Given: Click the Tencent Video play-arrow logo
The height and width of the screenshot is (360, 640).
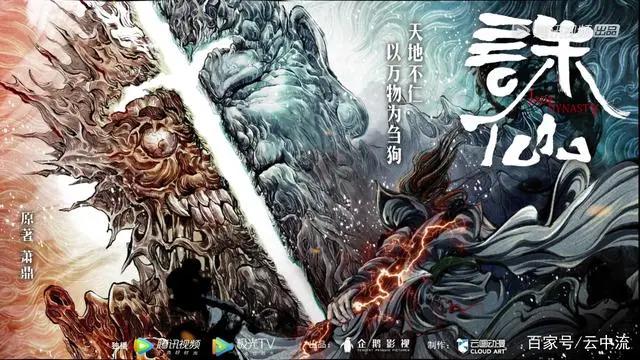Looking at the screenshot, I should (x=143, y=346).
